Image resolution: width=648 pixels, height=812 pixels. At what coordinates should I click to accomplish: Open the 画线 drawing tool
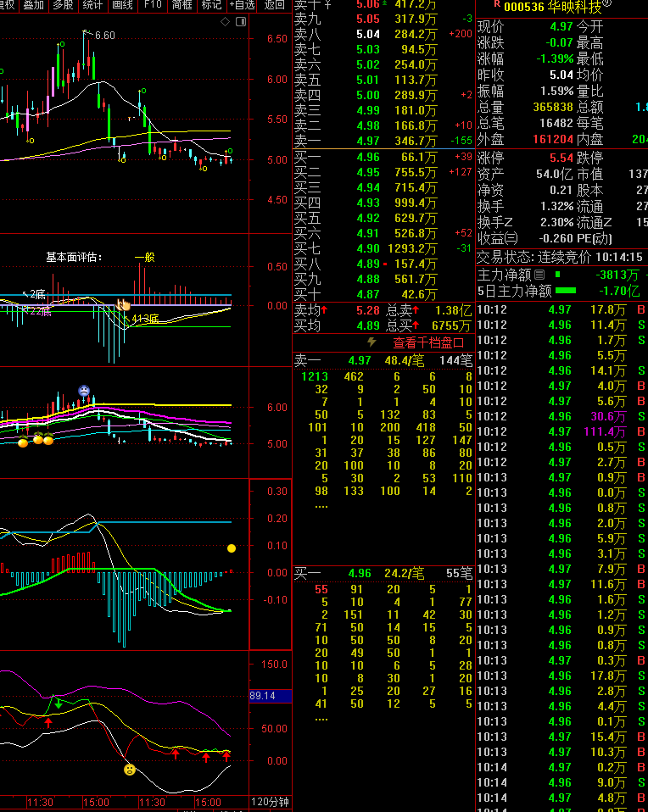coord(123,5)
